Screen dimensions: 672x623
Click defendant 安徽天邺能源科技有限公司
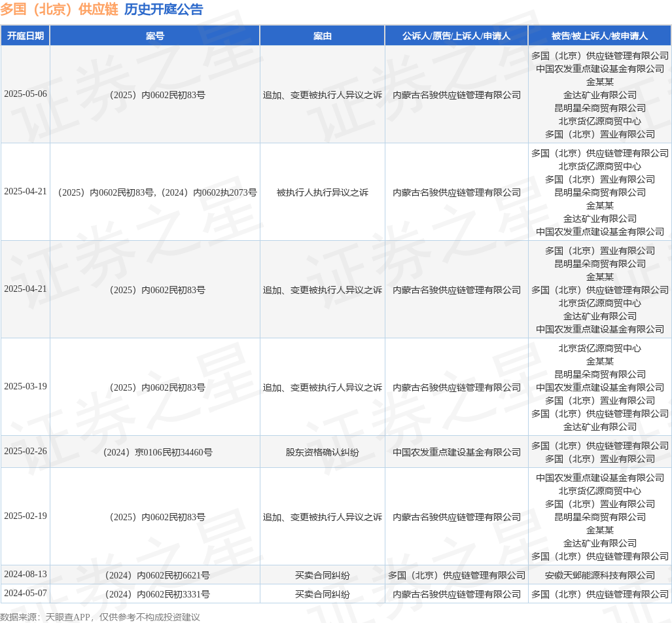tap(599, 575)
